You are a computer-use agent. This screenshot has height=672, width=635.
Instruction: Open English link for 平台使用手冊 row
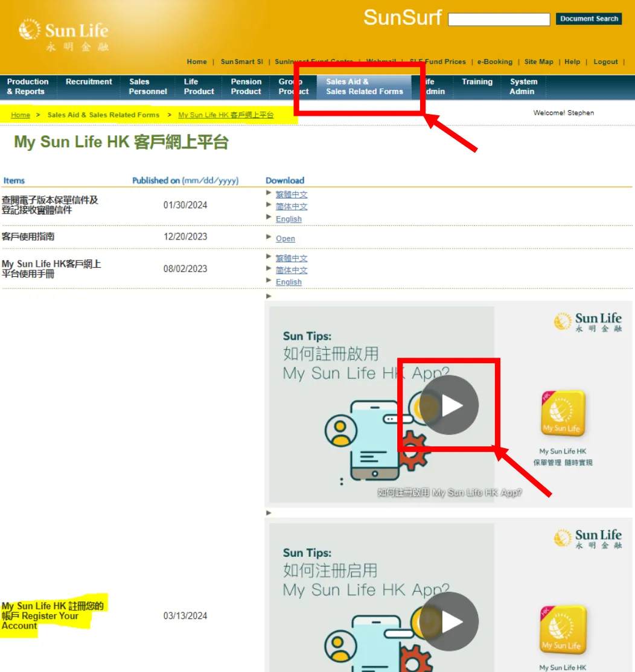[289, 282]
